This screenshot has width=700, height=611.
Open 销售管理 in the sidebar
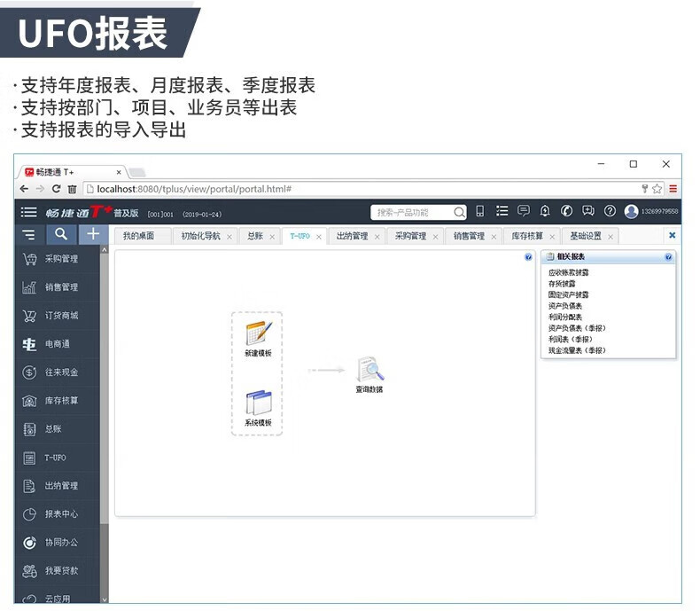tap(57, 287)
